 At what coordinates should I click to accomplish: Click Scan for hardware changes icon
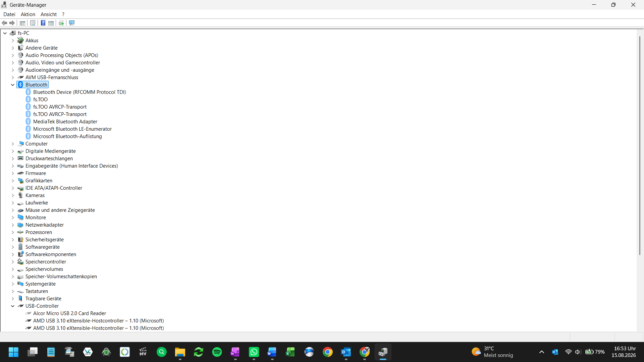(x=72, y=23)
